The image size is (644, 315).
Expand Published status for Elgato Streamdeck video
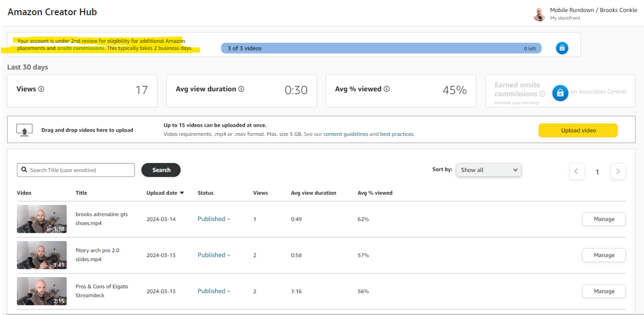(214, 291)
